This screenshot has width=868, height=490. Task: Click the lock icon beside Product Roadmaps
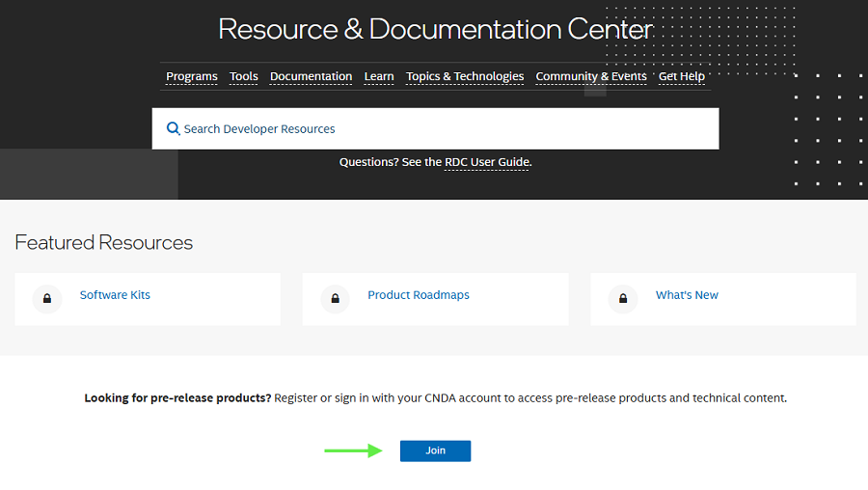(335, 299)
